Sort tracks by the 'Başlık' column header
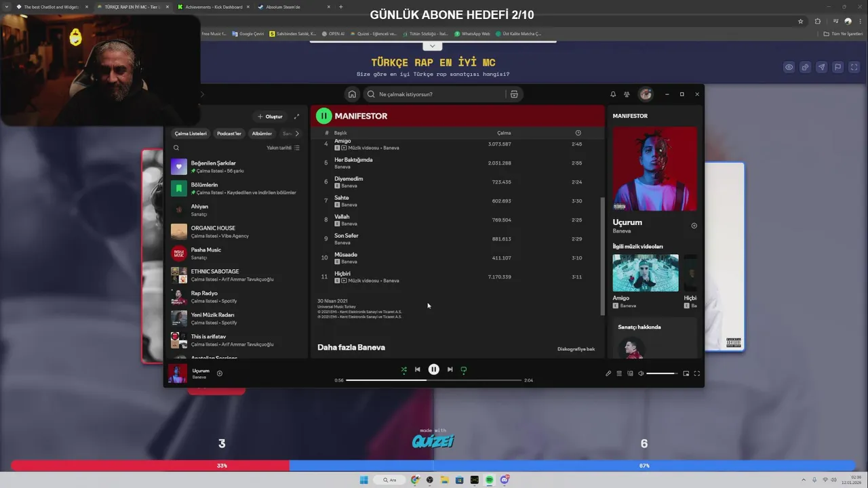 [340, 133]
